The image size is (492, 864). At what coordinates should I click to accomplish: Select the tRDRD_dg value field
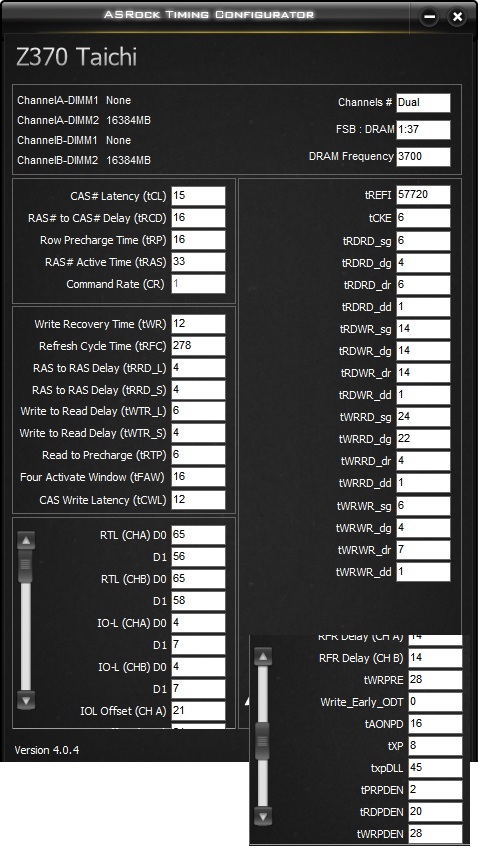point(423,263)
